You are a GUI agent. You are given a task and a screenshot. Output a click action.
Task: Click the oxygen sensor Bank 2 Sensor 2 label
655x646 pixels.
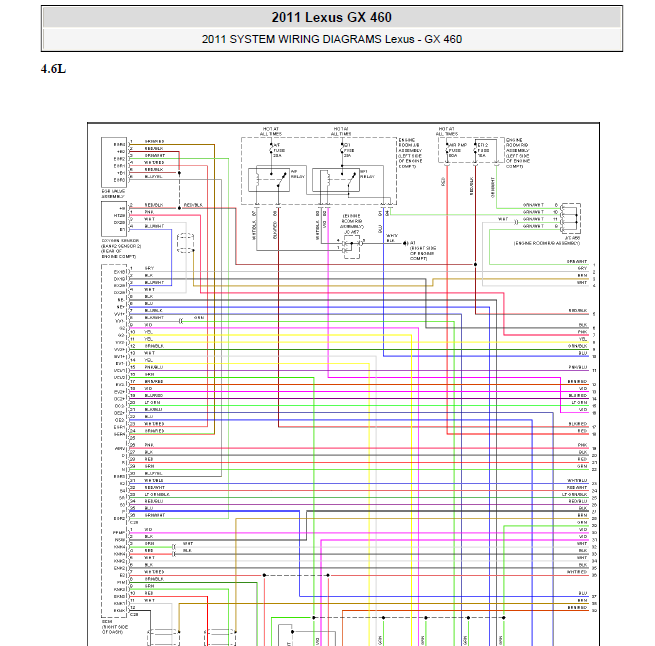(x=121, y=249)
